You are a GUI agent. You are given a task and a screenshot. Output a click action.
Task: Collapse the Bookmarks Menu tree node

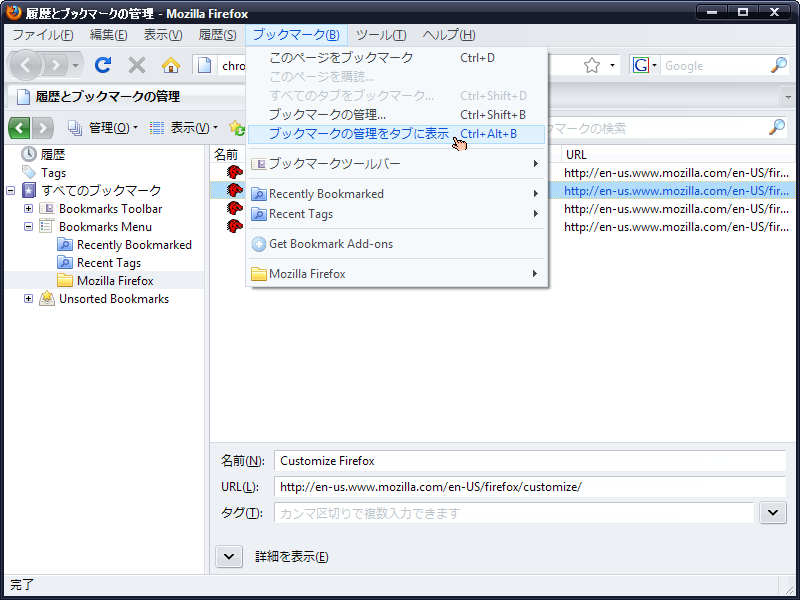28,227
